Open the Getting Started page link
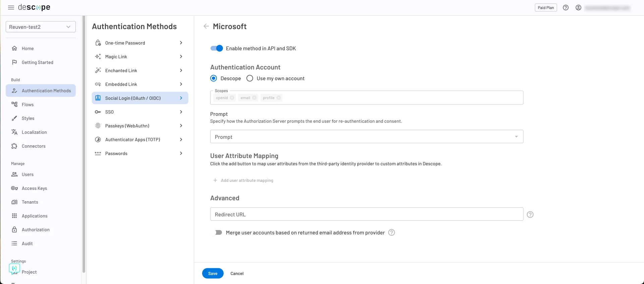The height and width of the screenshot is (284, 644). click(x=38, y=62)
